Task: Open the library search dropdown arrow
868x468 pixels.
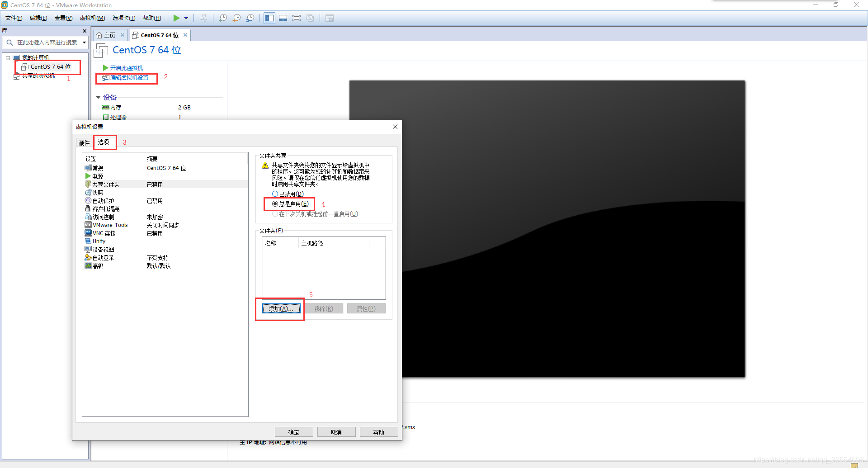Action: (84, 43)
